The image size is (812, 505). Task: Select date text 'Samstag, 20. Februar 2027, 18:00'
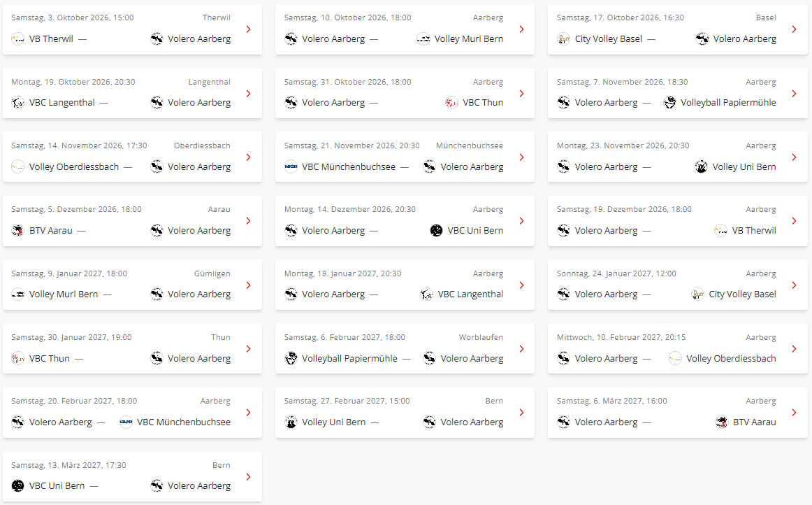(x=74, y=401)
